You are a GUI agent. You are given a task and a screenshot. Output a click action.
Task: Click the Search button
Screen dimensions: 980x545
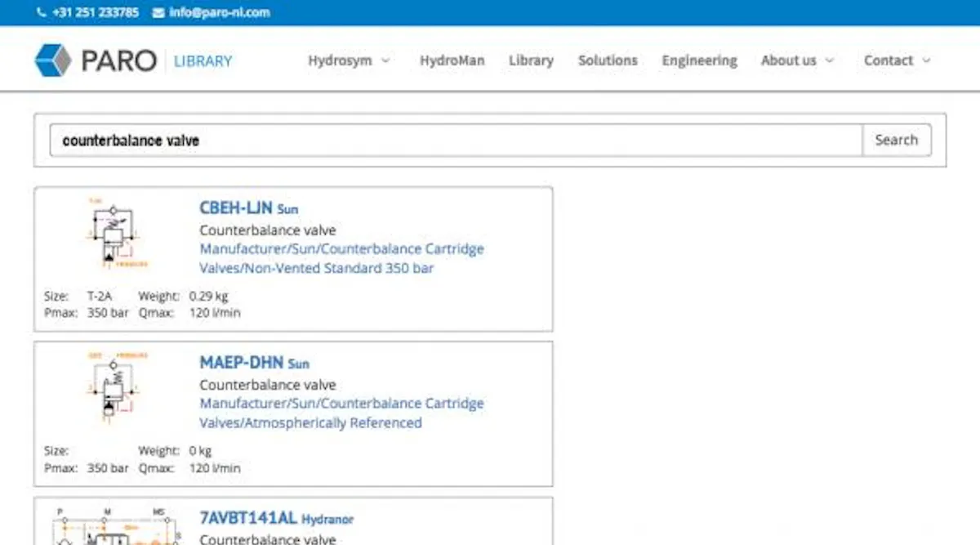tap(897, 140)
